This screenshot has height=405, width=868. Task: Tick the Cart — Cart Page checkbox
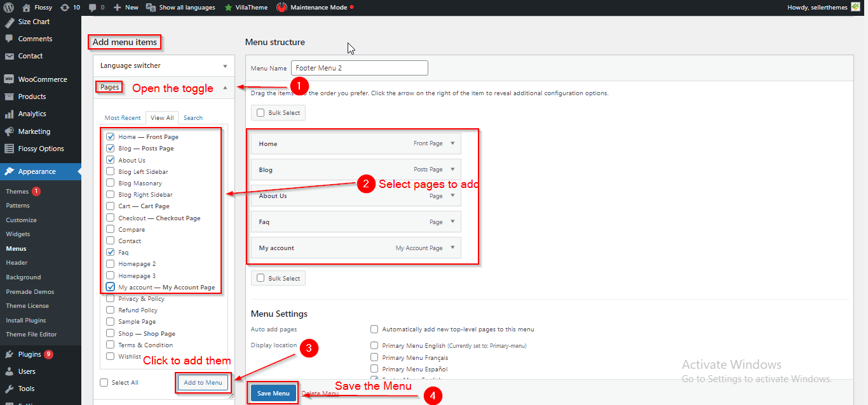[111, 206]
